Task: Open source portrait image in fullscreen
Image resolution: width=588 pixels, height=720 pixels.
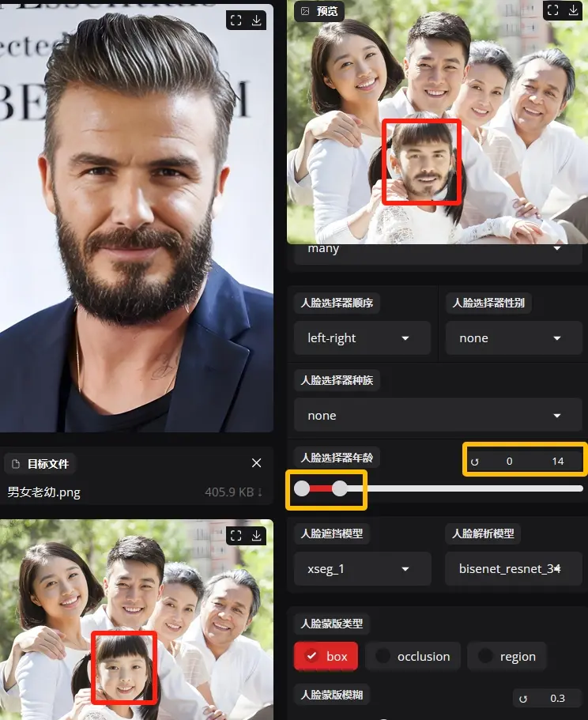Action: click(236, 21)
